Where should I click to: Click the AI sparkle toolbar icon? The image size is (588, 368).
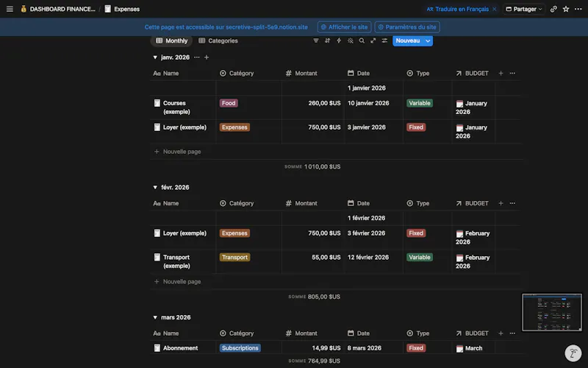point(351,40)
